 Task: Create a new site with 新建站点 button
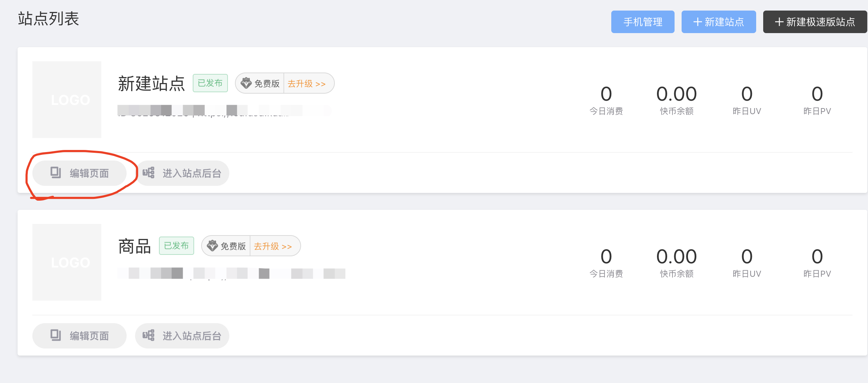coord(719,22)
